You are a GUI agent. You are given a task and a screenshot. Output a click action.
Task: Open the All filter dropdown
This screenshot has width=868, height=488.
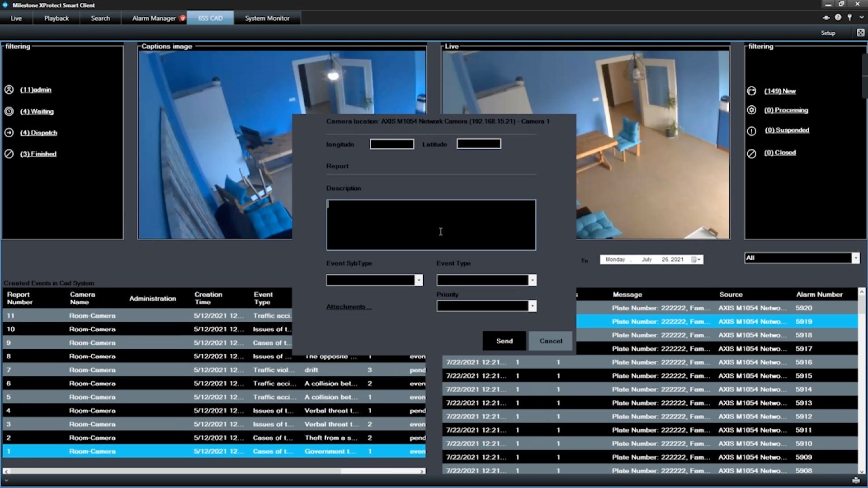(855, 258)
